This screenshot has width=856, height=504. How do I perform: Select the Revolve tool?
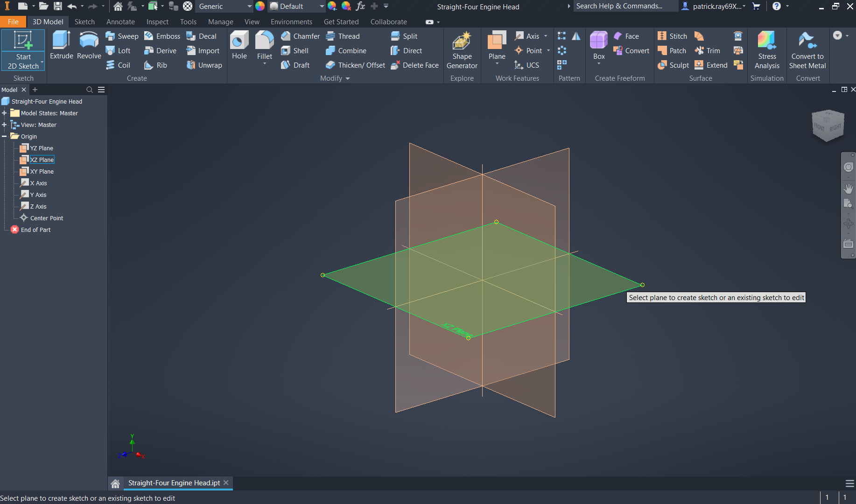(x=89, y=41)
